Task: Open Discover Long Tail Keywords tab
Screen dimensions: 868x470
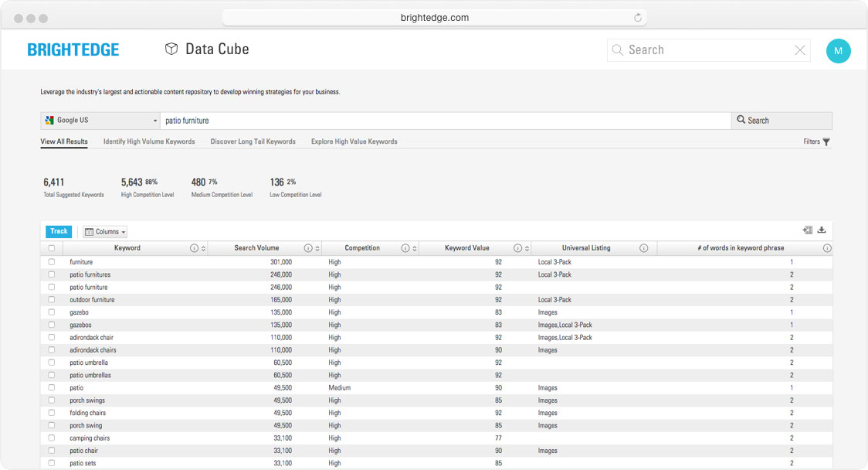Action: point(253,142)
